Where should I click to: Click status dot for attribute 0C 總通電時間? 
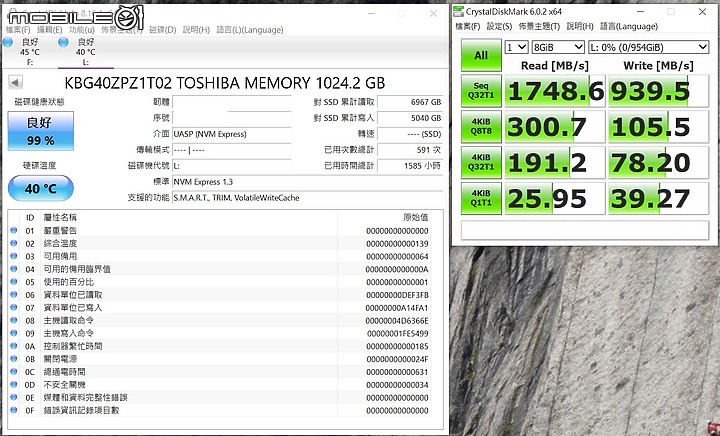(x=14, y=372)
